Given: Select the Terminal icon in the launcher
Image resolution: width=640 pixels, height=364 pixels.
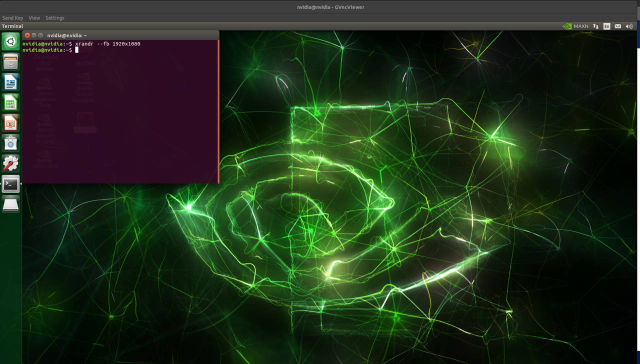Looking at the screenshot, I should coord(10,184).
